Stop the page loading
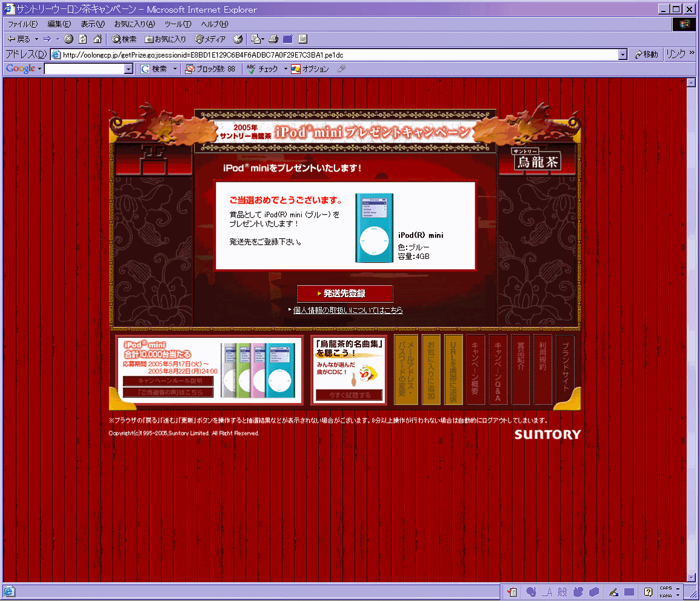 (68, 39)
